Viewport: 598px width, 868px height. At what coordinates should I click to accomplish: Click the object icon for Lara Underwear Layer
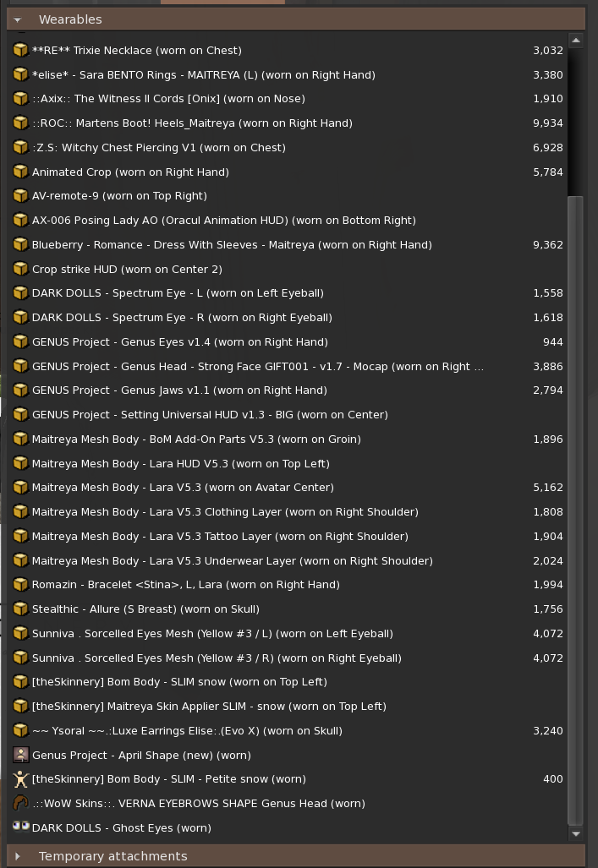20,560
